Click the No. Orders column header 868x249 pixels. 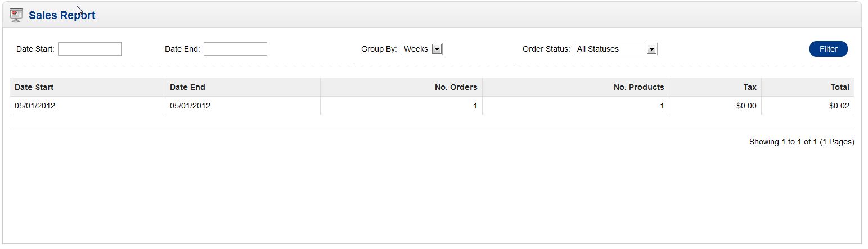coord(456,87)
